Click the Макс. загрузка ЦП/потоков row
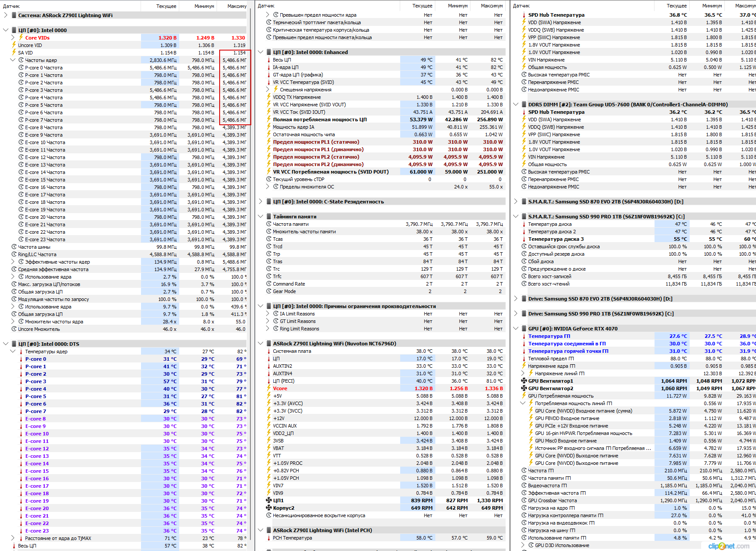The height and width of the screenshot is (551, 756). (125, 284)
